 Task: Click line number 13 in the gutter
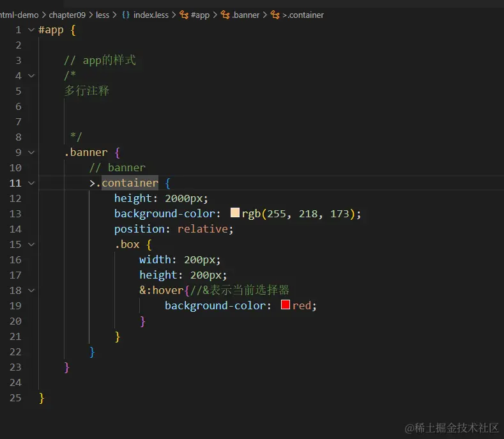click(x=15, y=214)
